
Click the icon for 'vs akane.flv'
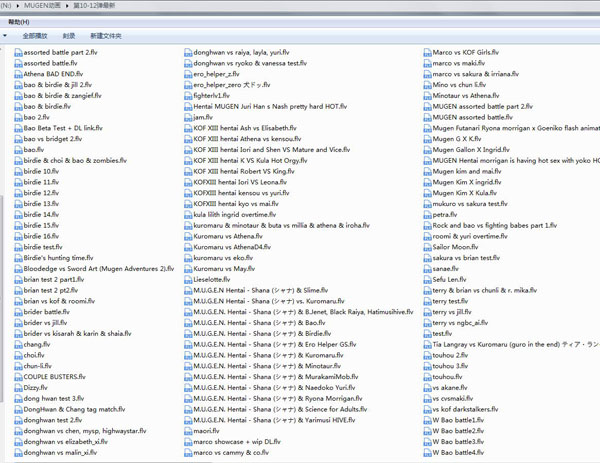point(427,388)
